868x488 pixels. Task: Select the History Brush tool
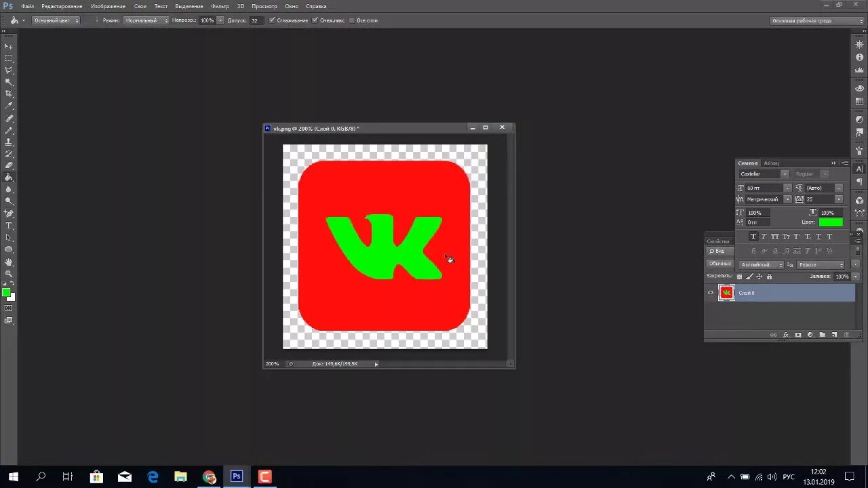tap(9, 154)
